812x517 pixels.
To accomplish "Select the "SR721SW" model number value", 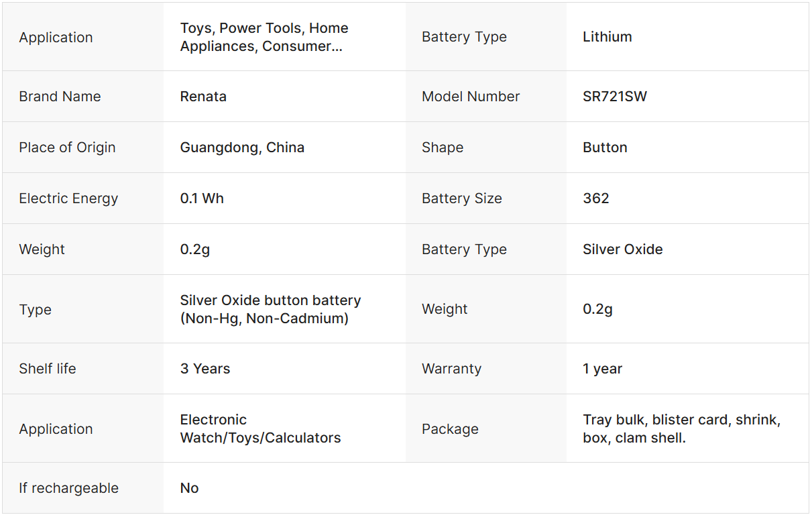I will coord(615,97).
